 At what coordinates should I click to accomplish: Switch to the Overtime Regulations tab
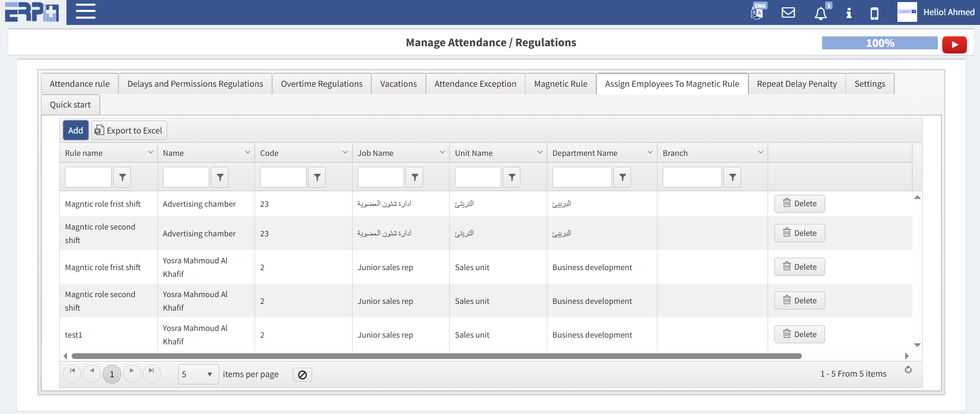pyautogui.click(x=321, y=84)
